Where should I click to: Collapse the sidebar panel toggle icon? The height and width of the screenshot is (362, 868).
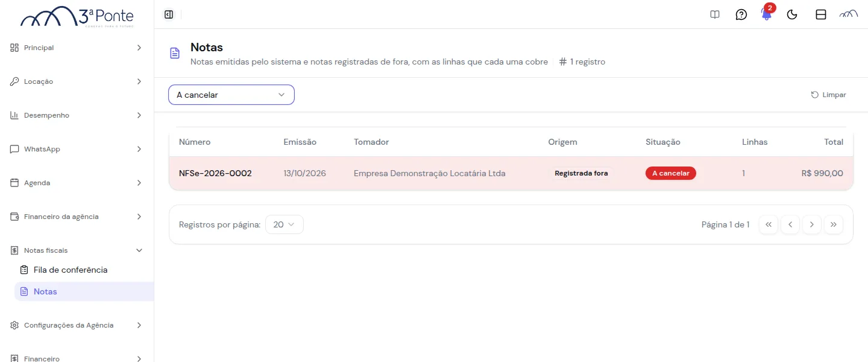(x=169, y=14)
